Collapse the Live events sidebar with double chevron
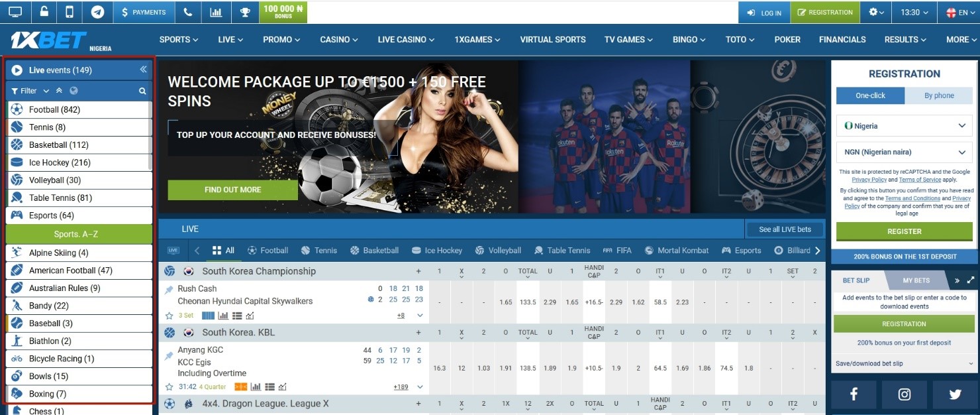The height and width of the screenshot is (415, 980). [x=143, y=70]
